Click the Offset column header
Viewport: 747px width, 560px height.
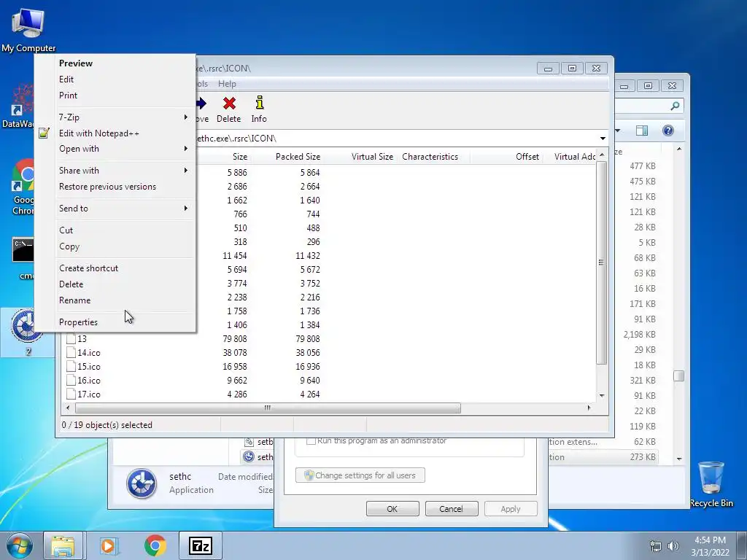click(527, 157)
